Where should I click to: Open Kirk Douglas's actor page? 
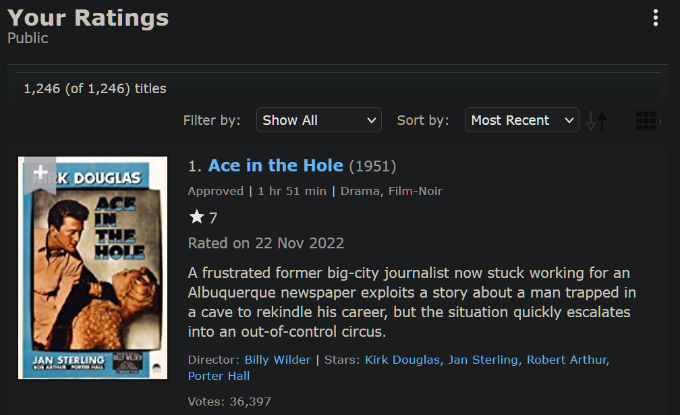tap(402, 360)
